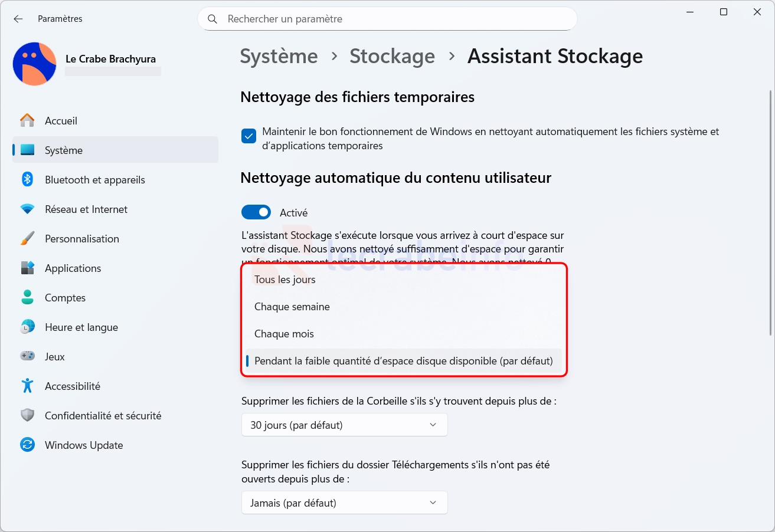Pick the Chaque mois option
This screenshot has width=775, height=532.
pyautogui.click(x=284, y=334)
